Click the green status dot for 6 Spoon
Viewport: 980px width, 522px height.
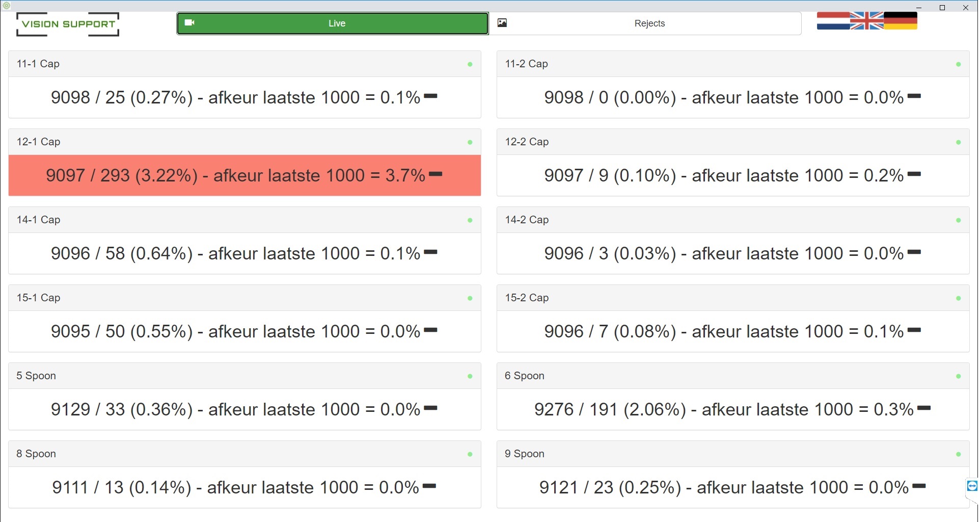pyautogui.click(x=958, y=376)
